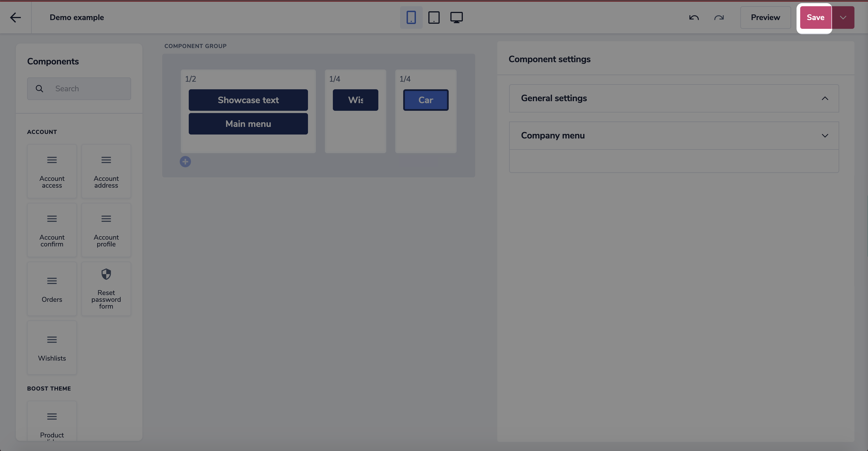Redo the last change
Viewport: 868px width, 451px height.
pyautogui.click(x=719, y=17)
